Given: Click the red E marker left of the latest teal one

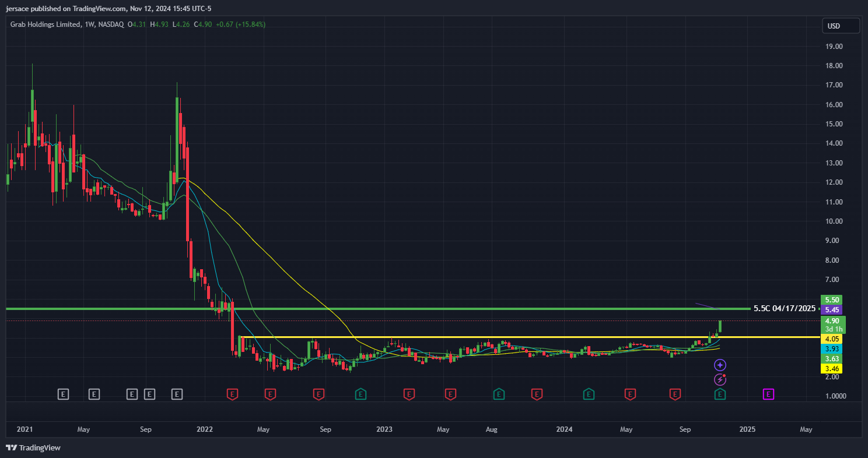Looking at the screenshot, I should coord(675,394).
